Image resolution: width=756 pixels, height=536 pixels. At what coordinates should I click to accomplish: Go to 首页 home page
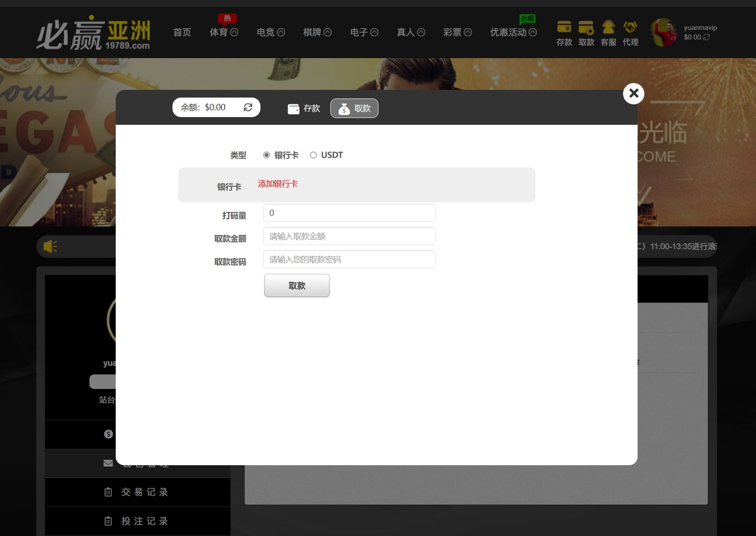[182, 32]
